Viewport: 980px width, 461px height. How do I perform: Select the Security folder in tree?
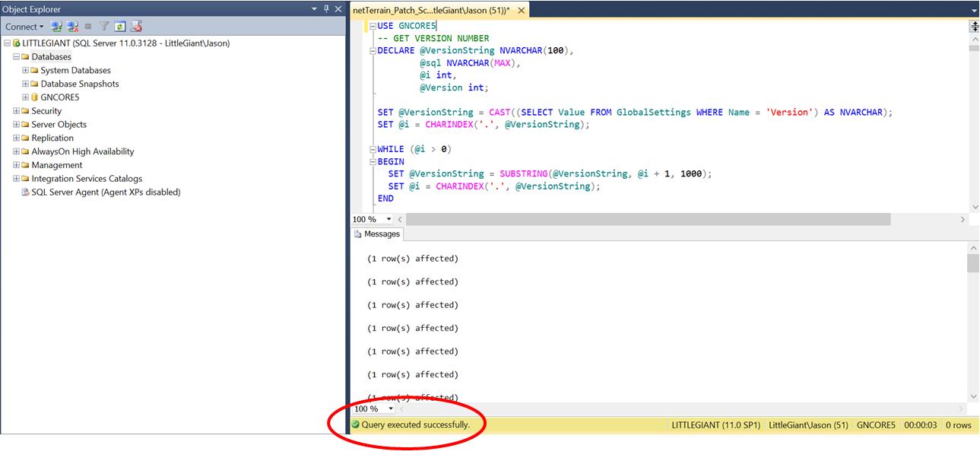coord(46,111)
